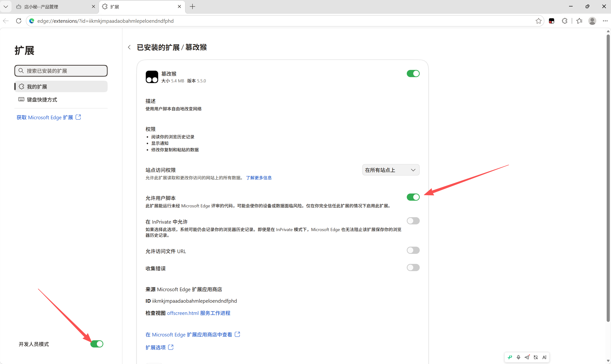Click the 版本 5.5.0 text

(x=196, y=81)
